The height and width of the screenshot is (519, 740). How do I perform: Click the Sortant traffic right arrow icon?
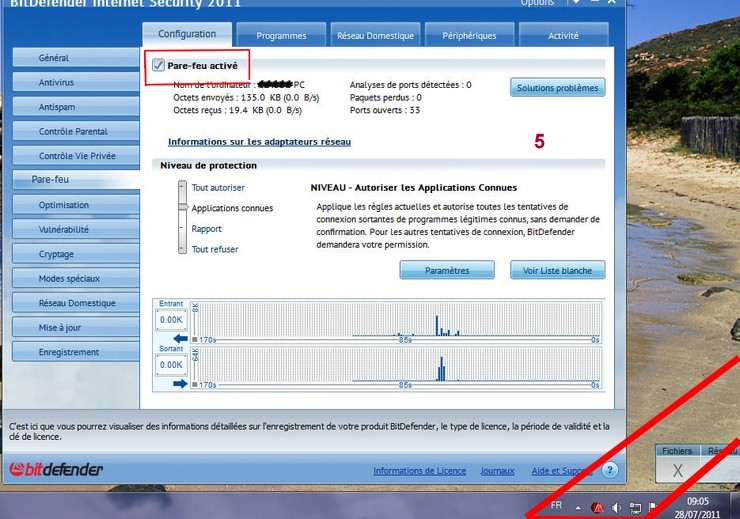(x=180, y=384)
